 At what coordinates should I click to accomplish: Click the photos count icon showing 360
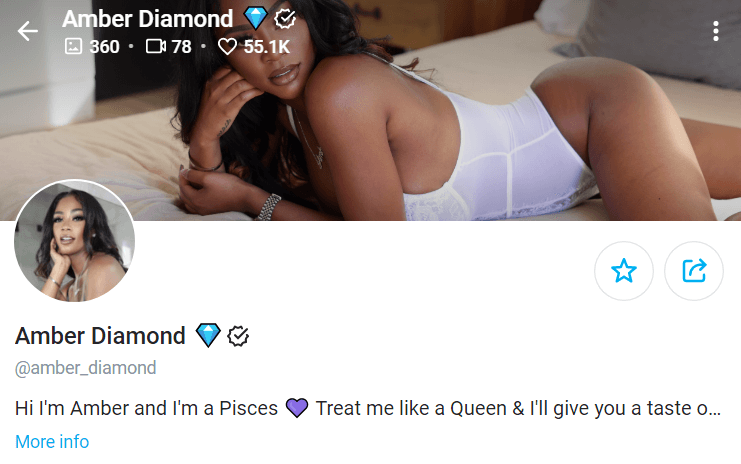click(73, 46)
